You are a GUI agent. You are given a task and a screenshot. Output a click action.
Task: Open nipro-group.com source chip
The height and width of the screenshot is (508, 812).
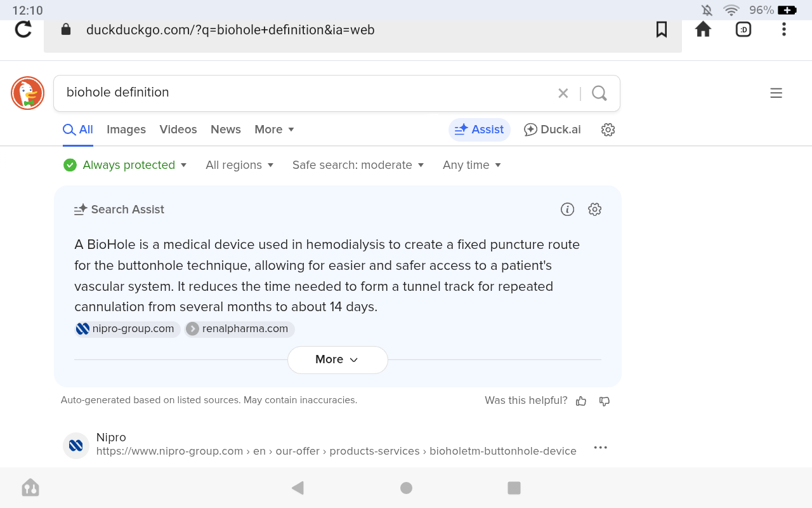pyautogui.click(x=127, y=329)
